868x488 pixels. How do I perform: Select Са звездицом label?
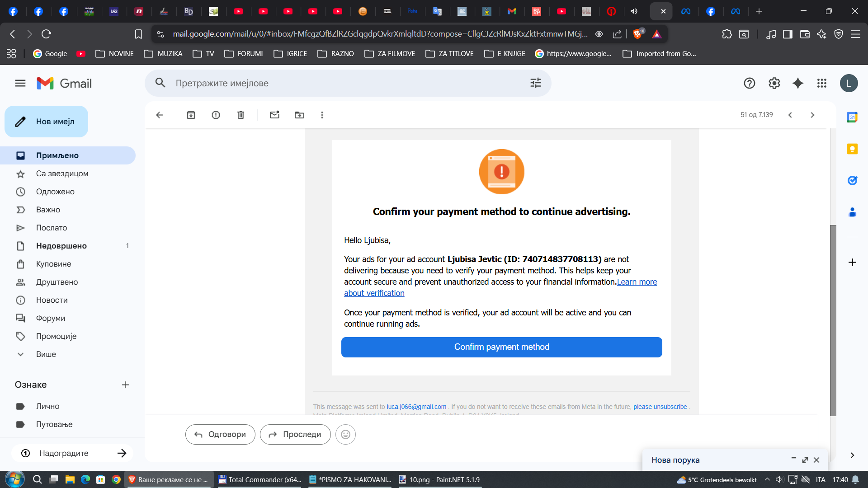pos(62,174)
